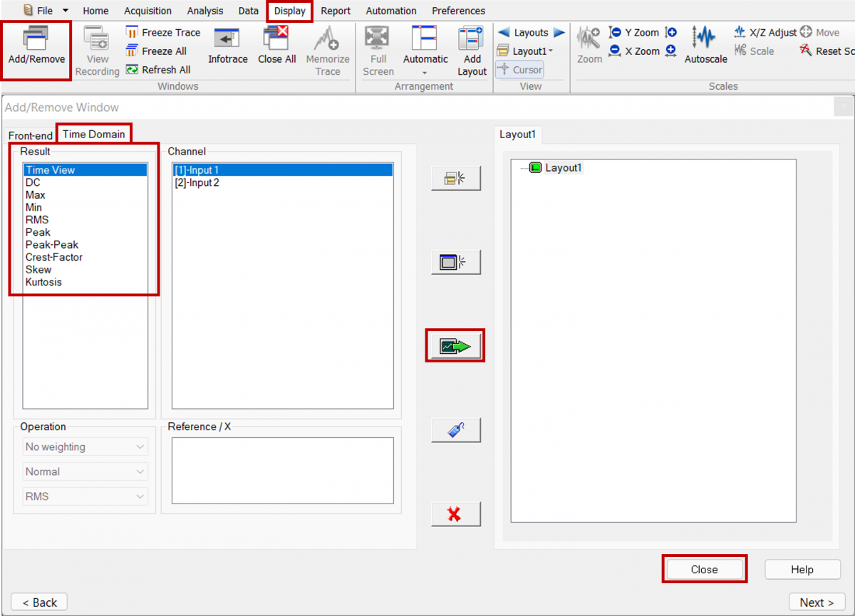Click the Next > button
The image size is (855, 616).
(817, 602)
